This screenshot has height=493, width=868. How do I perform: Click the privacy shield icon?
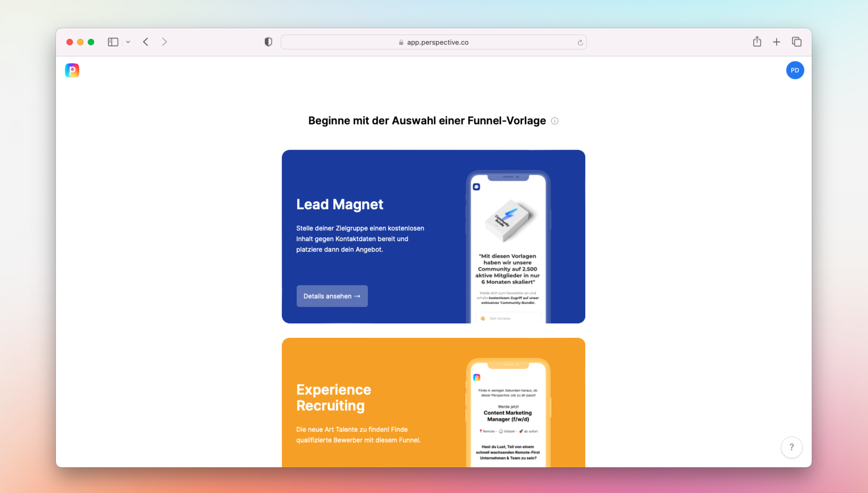click(268, 42)
